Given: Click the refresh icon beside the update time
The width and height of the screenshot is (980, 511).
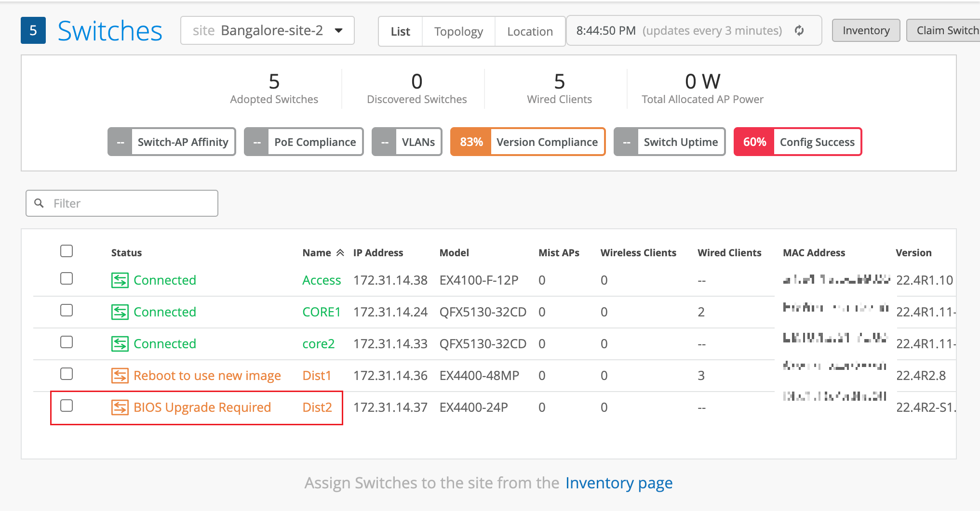Looking at the screenshot, I should point(799,31).
